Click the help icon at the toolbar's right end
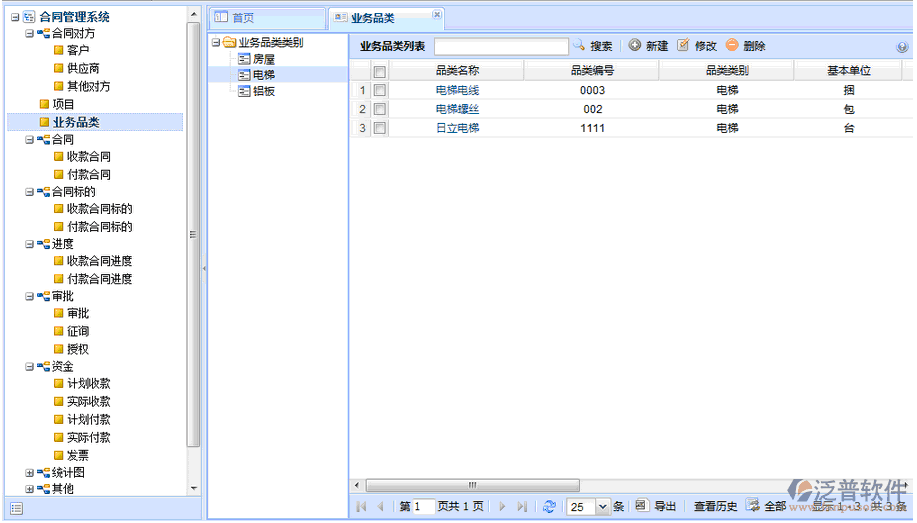917x523 pixels. [902, 47]
